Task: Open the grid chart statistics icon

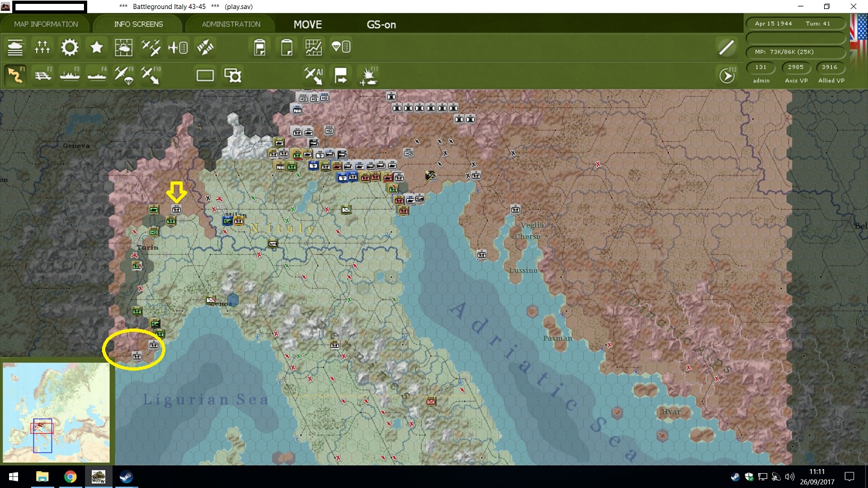Action: coord(313,47)
